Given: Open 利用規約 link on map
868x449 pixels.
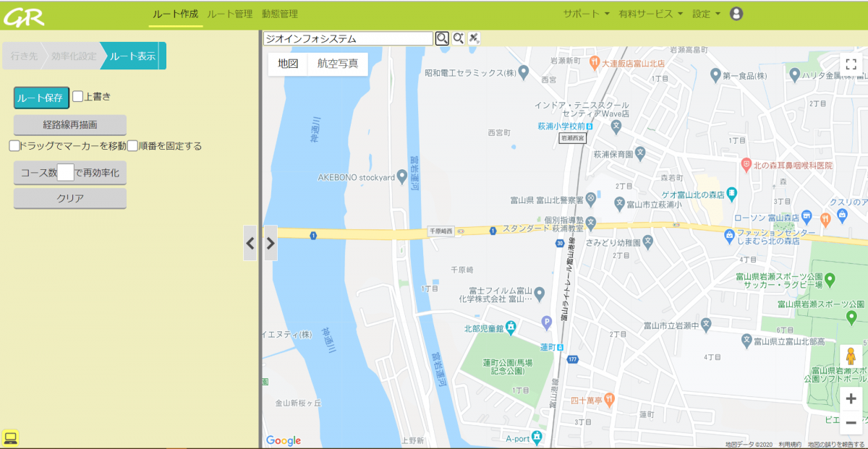Looking at the screenshot, I should pyautogui.click(x=790, y=444).
